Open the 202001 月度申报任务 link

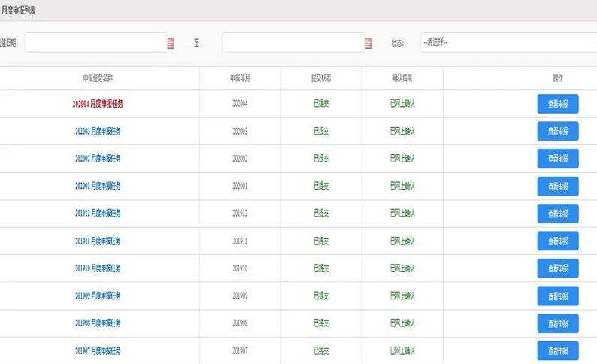pos(98,186)
